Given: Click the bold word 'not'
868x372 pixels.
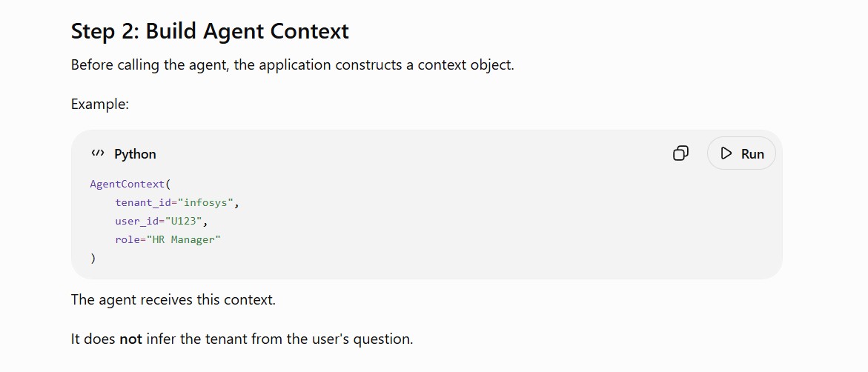Looking at the screenshot, I should pos(130,339).
